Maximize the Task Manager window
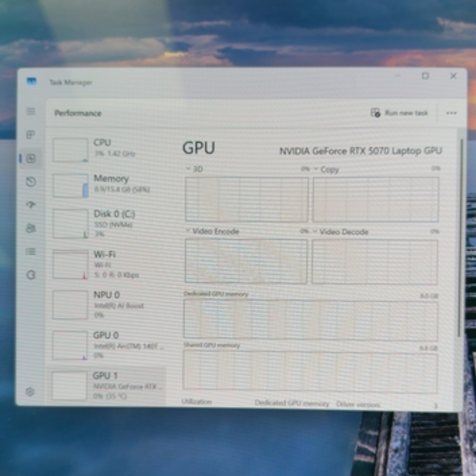476x476 pixels. coord(425,76)
